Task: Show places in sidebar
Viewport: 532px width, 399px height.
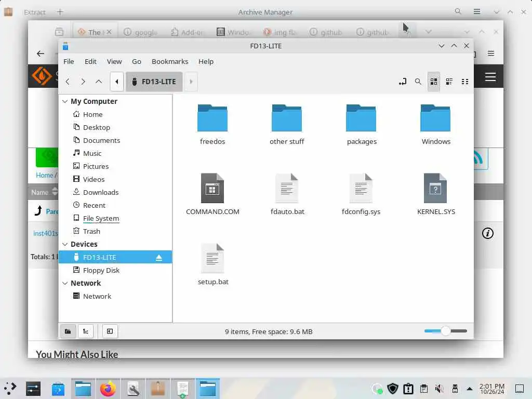Action: point(68,331)
